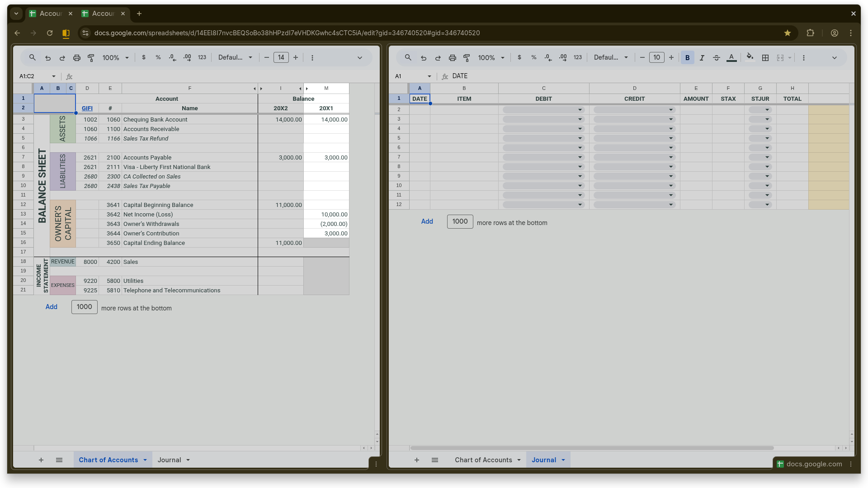Image resolution: width=868 pixels, height=488 pixels.
Task: Click undo in the left spreadsheet toolbar
Action: (48, 58)
